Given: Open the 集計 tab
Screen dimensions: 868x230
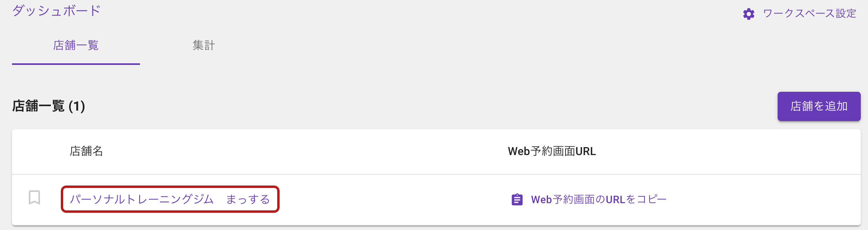Looking at the screenshot, I should (204, 46).
